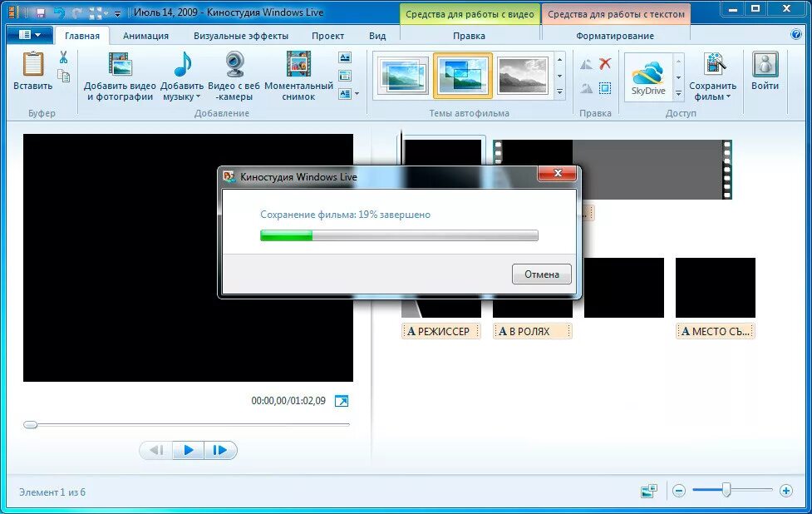812x514 pixels.
Task: Select the МЕСТО СЪ... text caption
Action: [715, 331]
